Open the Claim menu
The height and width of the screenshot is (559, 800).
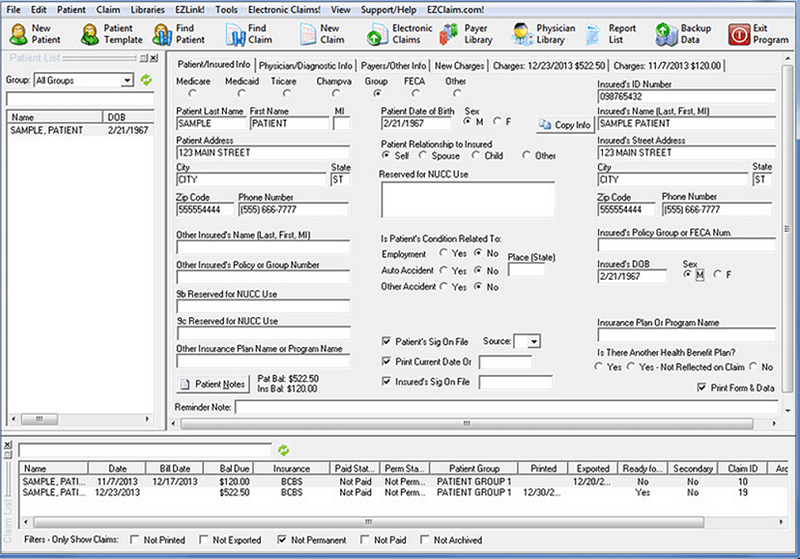click(x=108, y=10)
